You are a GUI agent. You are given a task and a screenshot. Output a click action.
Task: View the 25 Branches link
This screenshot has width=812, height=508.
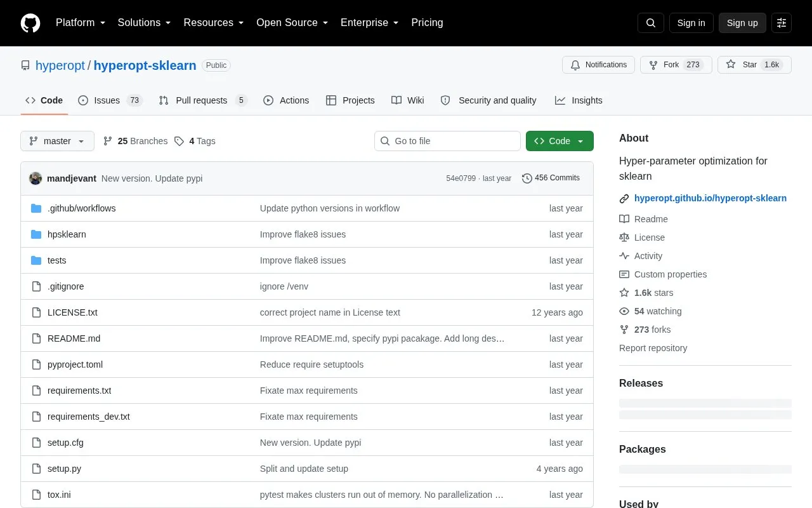tap(135, 141)
